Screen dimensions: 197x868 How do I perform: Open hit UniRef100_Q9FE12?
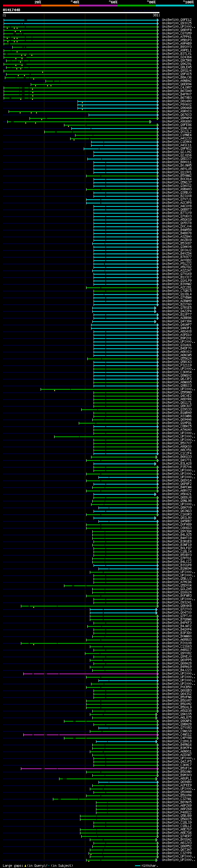tap(177, 20)
